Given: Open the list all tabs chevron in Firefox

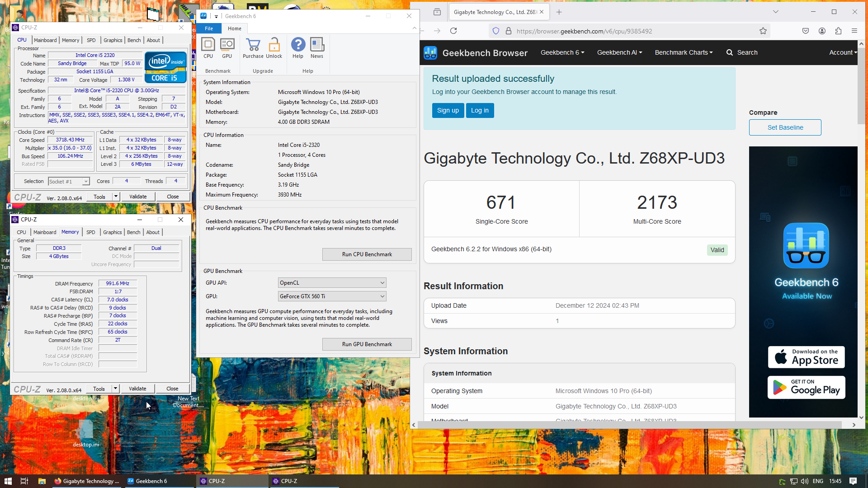Looking at the screenshot, I should click(776, 12).
